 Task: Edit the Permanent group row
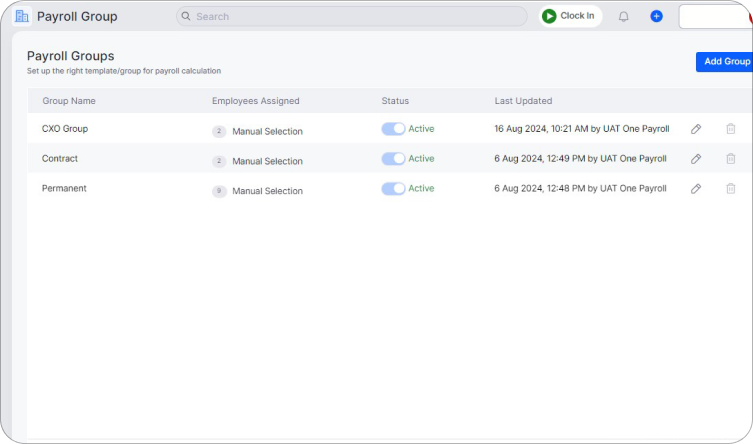(696, 189)
